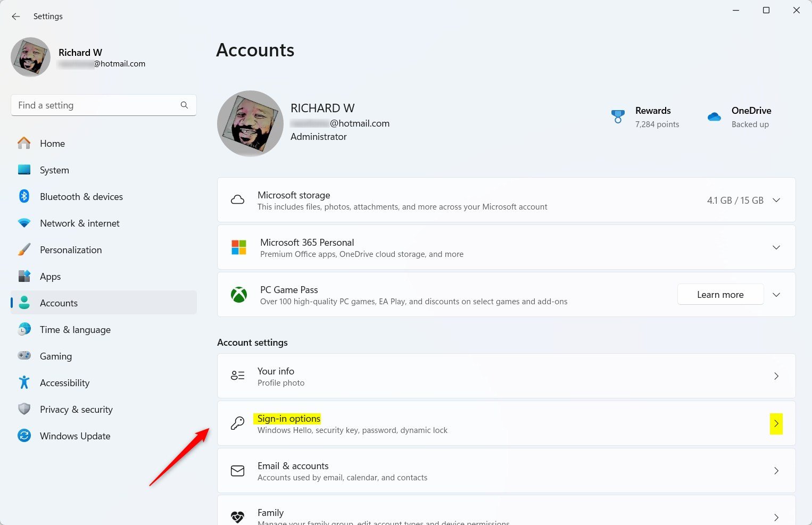Click the Xbox icon next to PC Game Pass
812x525 pixels.
click(x=239, y=294)
